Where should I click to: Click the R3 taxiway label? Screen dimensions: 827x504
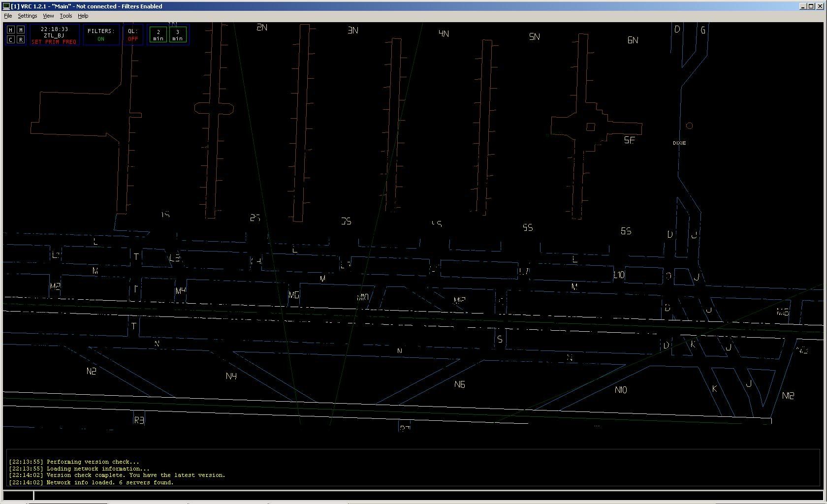[x=139, y=420]
